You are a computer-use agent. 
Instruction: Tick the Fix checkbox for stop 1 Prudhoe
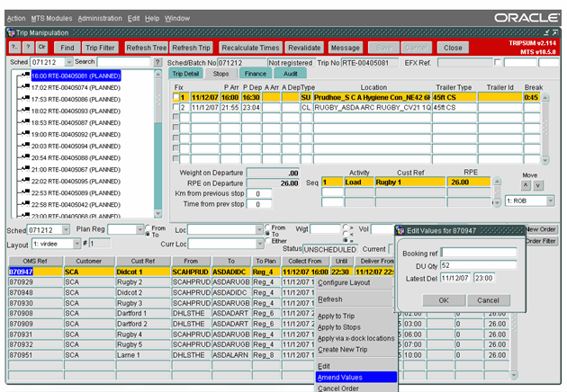[175, 97]
